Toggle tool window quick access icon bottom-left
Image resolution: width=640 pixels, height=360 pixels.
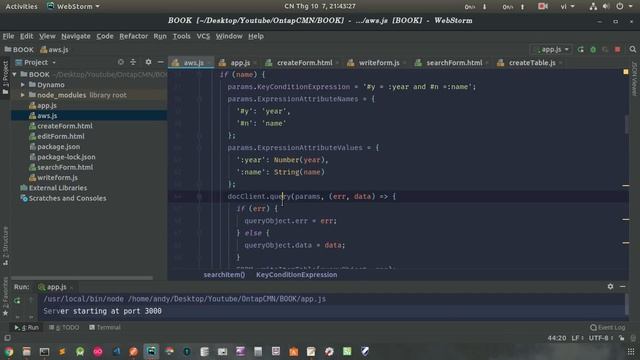pyautogui.click(x=7, y=338)
